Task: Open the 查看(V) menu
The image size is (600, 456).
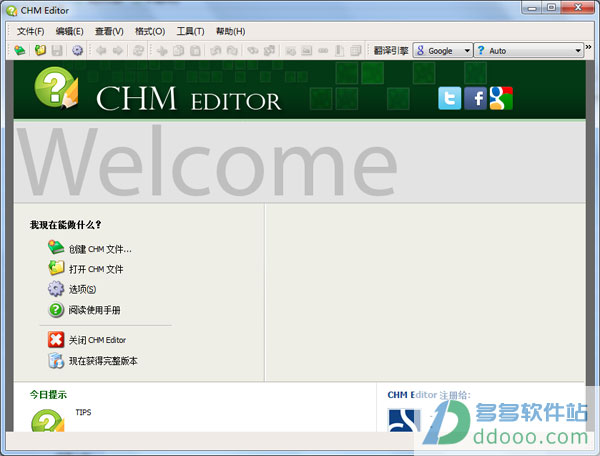Action: [109, 31]
